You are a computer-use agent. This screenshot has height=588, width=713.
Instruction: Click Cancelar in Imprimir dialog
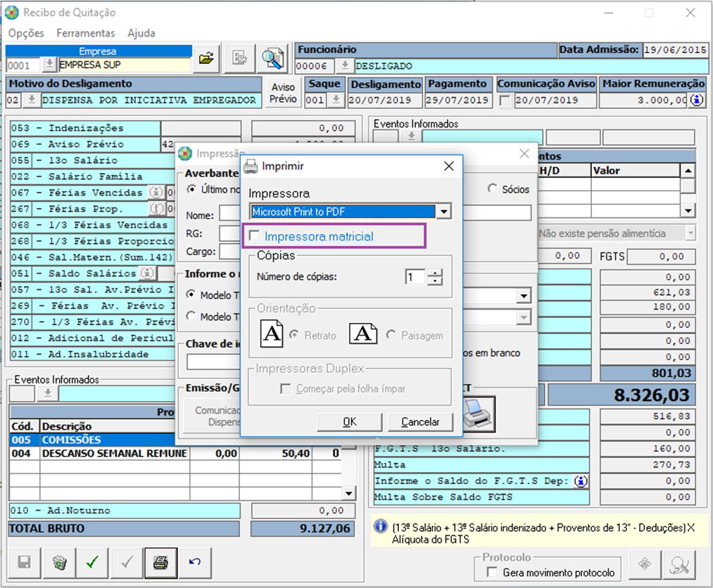point(420,422)
